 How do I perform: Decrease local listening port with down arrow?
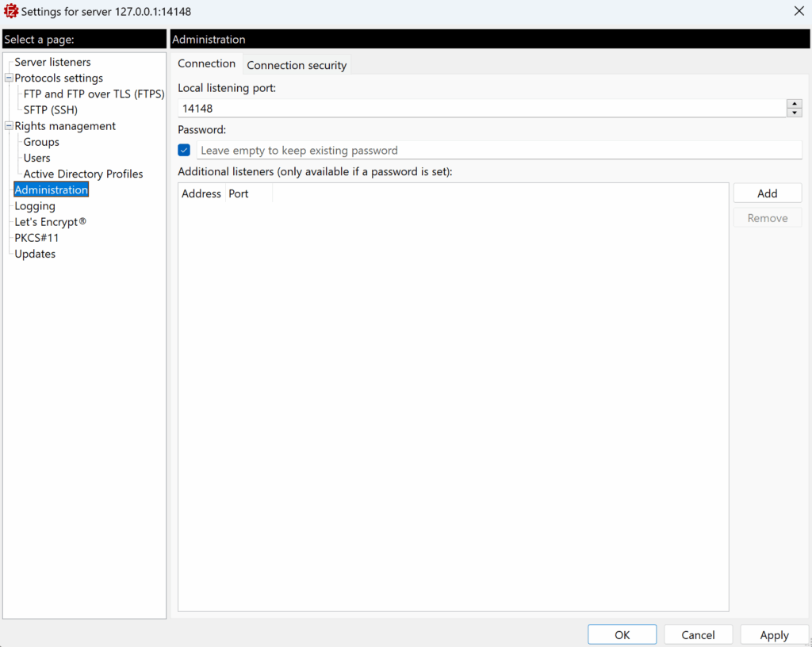pos(795,113)
